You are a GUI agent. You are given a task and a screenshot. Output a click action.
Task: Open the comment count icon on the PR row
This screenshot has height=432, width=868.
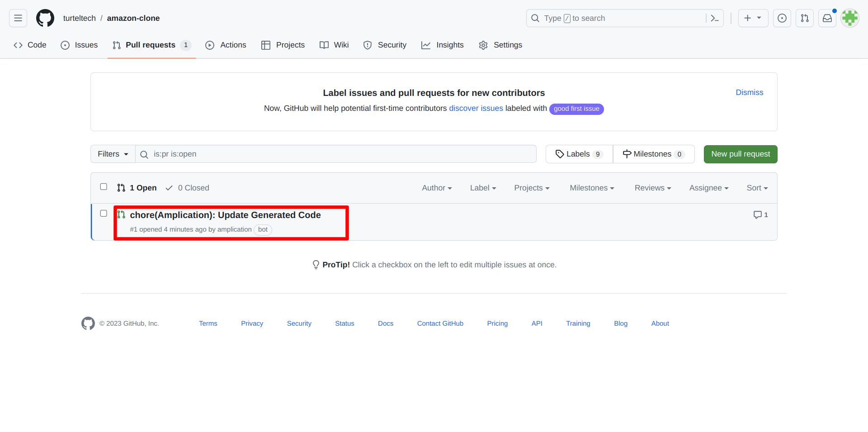coord(758,215)
